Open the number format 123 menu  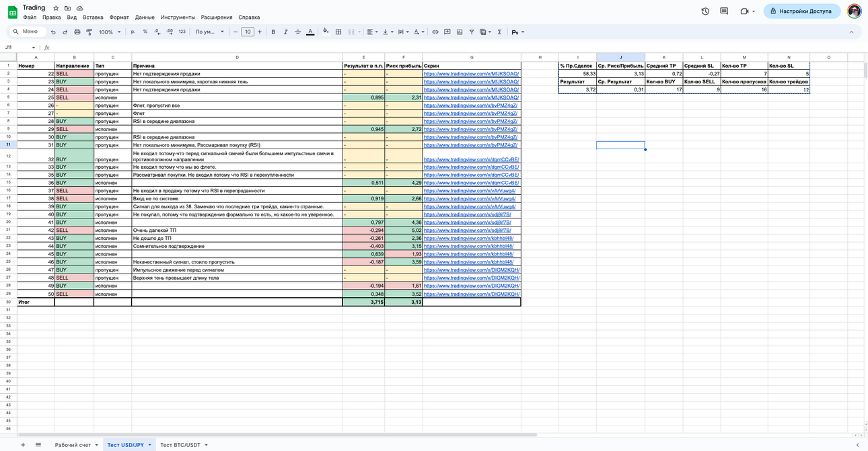[x=182, y=32]
